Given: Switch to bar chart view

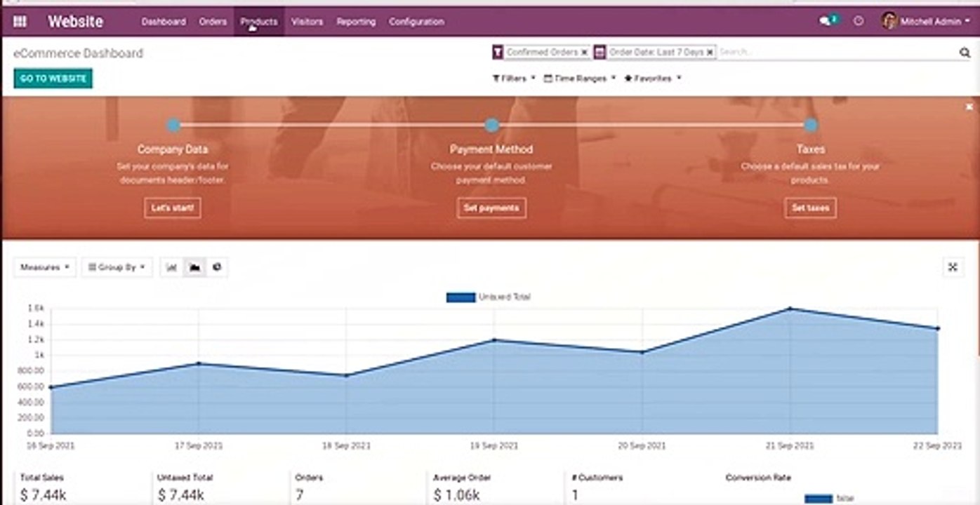Looking at the screenshot, I should [x=172, y=267].
